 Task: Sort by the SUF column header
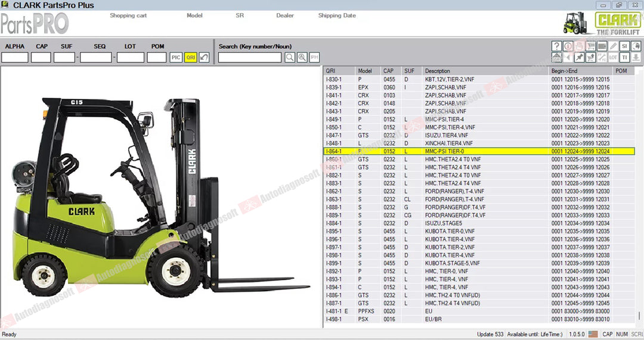[411, 71]
